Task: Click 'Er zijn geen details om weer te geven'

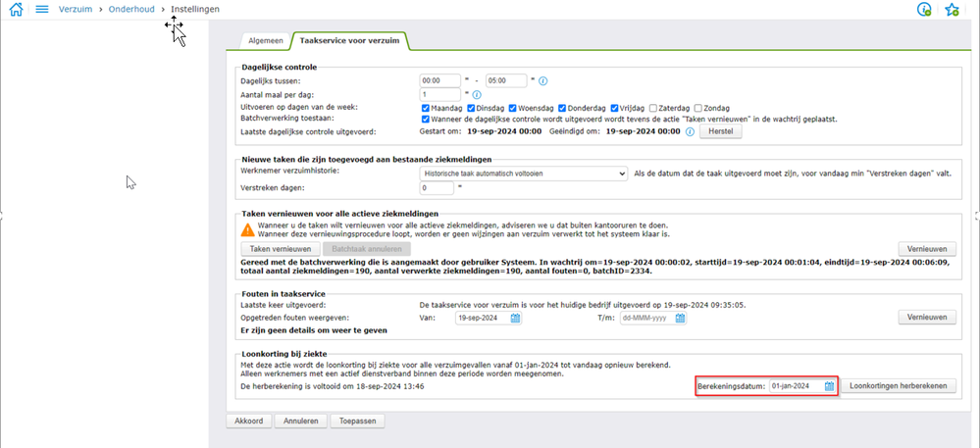Action: (314, 330)
